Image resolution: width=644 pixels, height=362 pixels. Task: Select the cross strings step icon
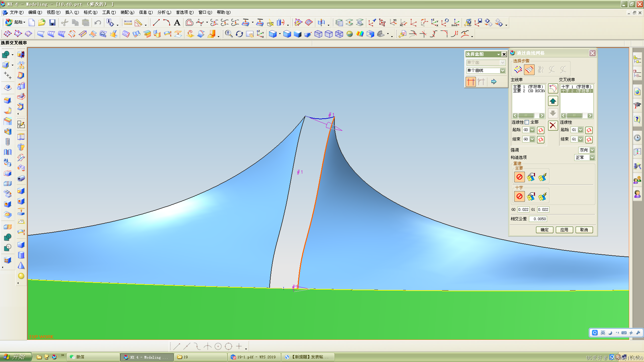click(x=529, y=70)
